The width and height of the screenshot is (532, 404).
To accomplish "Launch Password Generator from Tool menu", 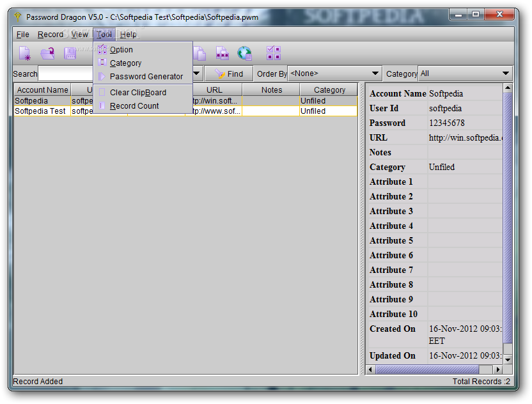I will click(x=143, y=76).
